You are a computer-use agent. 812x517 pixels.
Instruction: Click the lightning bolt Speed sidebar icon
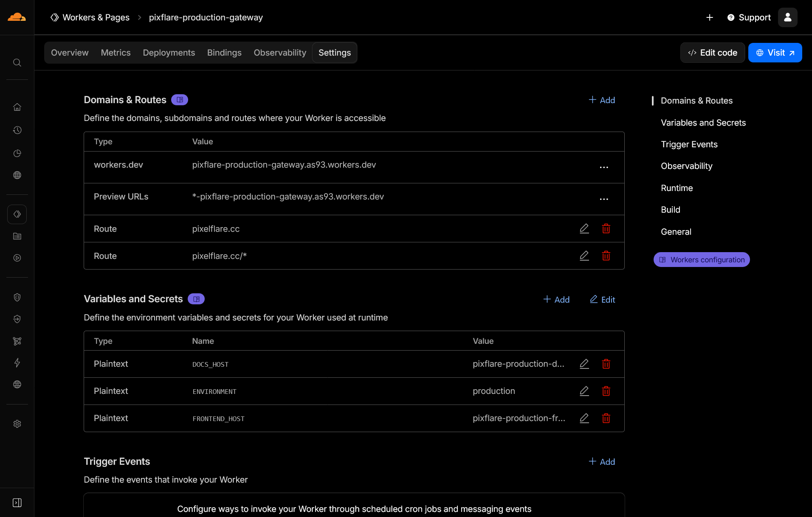[x=17, y=363]
